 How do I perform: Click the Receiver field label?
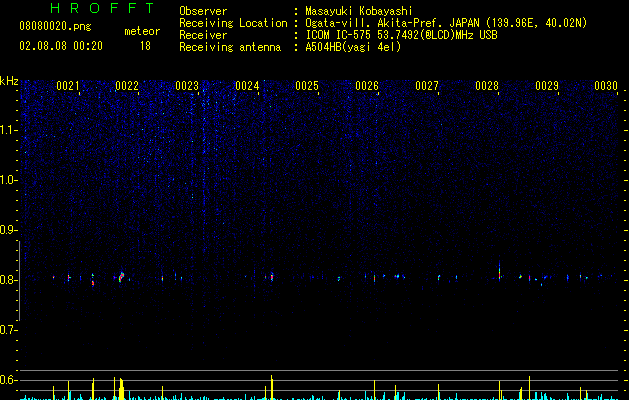tap(203, 35)
